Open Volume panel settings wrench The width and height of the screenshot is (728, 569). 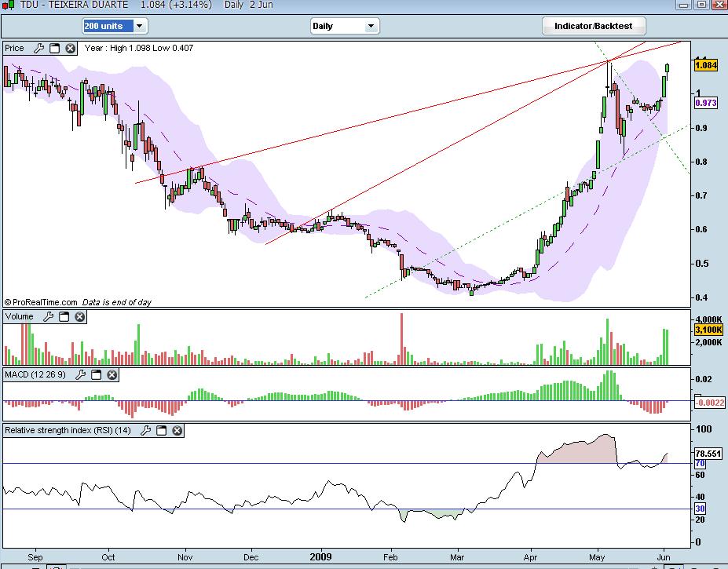click(x=48, y=317)
